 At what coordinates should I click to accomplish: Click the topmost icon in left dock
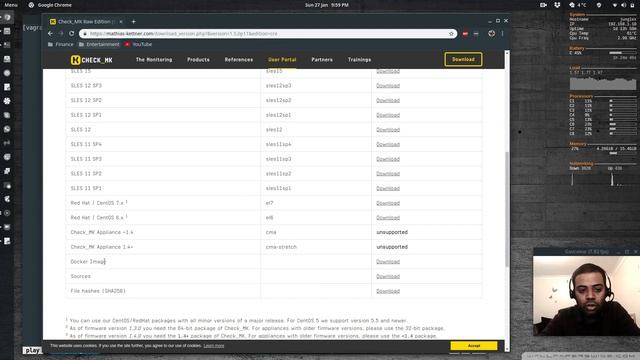[x=7, y=17]
